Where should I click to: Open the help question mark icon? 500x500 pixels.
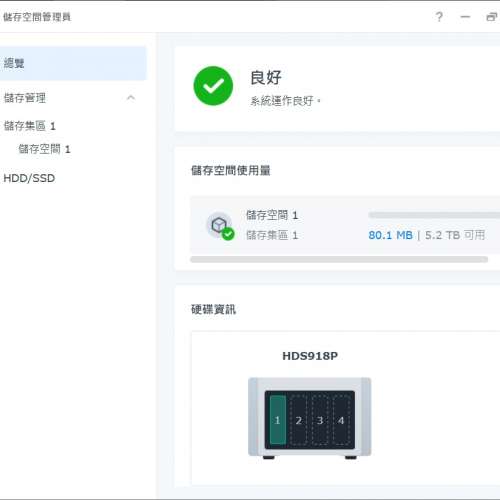tap(439, 17)
